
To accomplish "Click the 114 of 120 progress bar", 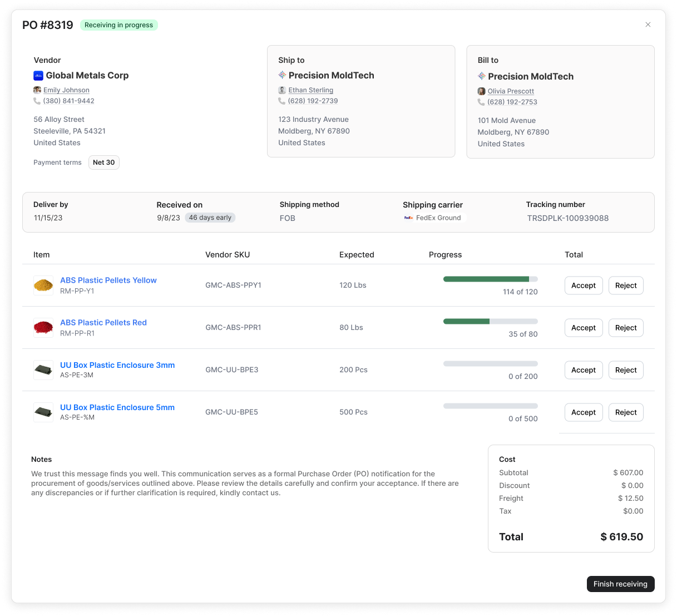I will [x=490, y=279].
